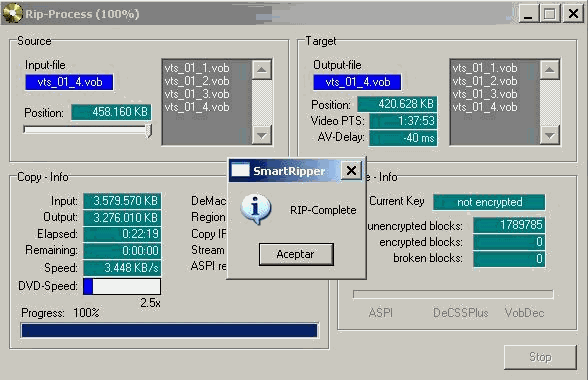
Task: Click Remaining value 0:00:00
Action: [122, 251]
